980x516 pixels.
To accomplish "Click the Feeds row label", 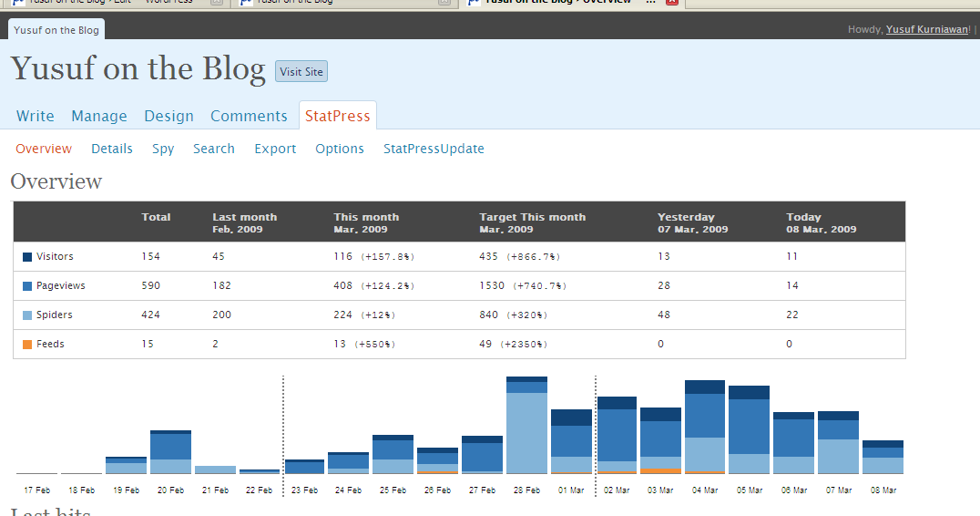I will (50, 344).
